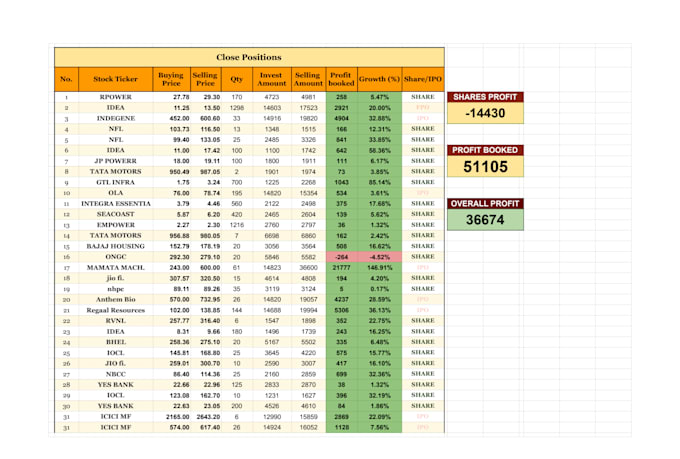Select the SHARES PROFIT label cell
This screenshot has width=680, height=459.
point(485,97)
